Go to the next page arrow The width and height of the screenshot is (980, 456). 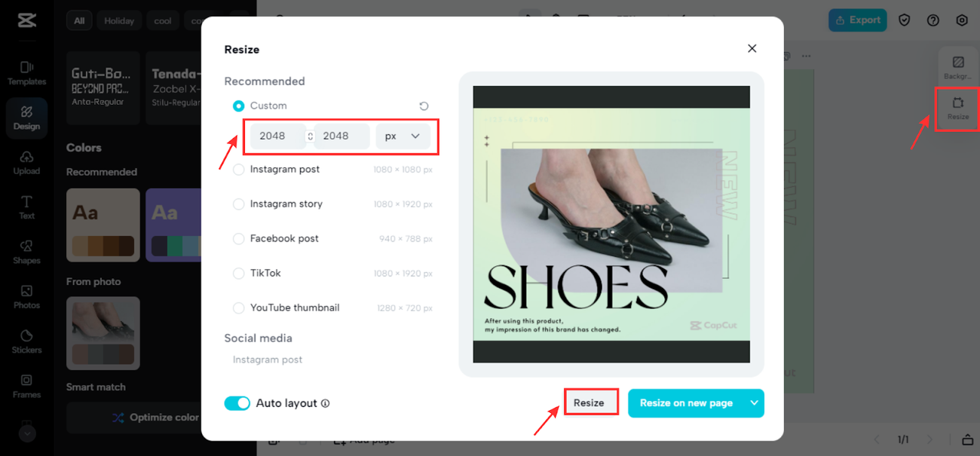[930, 440]
